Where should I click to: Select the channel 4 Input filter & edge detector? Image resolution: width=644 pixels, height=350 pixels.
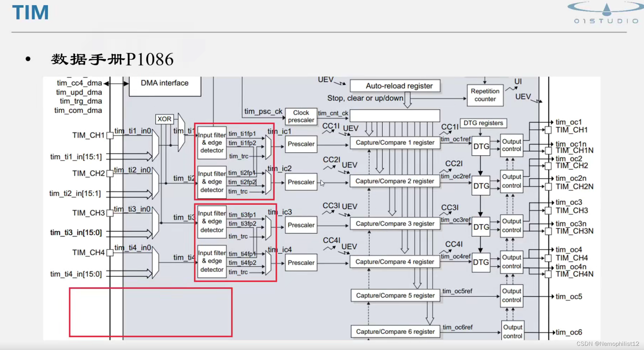[212, 261]
